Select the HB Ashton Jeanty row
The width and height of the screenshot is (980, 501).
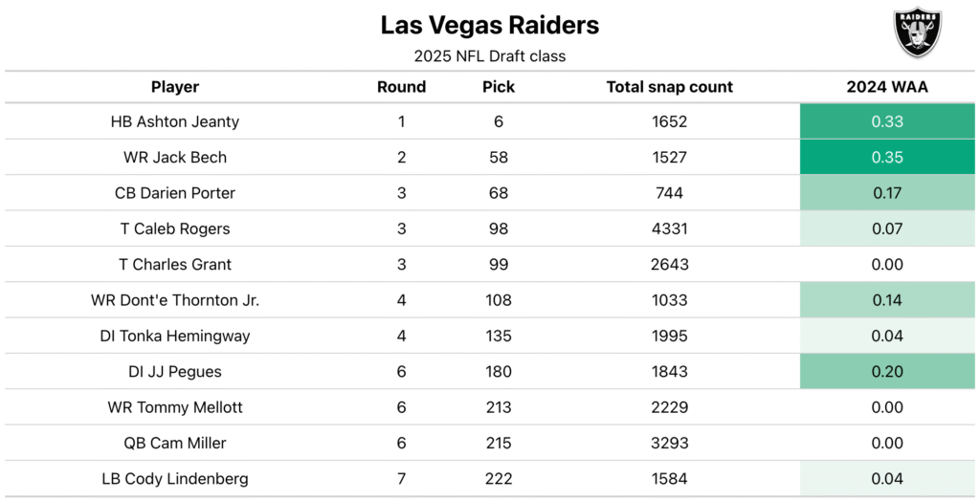pyautogui.click(x=490, y=121)
